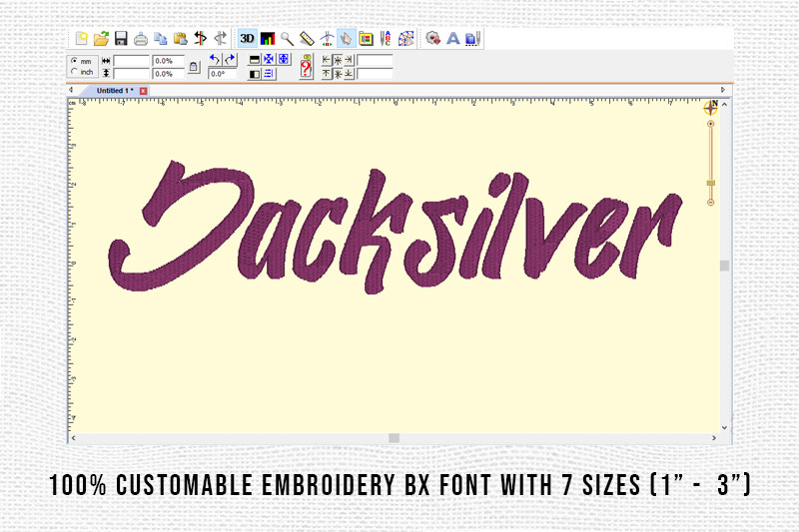Click the width percentage field
This screenshot has width=799, height=532.
[x=168, y=61]
